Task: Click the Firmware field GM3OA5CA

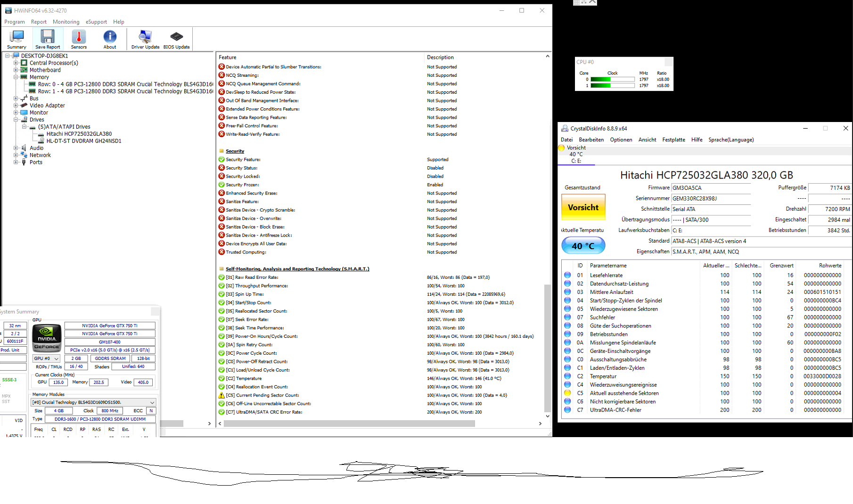Action: click(711, 188)
